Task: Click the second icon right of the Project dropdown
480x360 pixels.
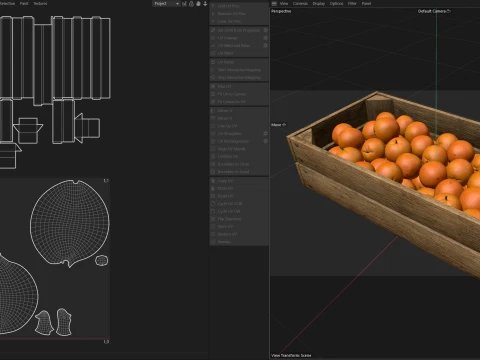Action: click(x=191, y=4)
